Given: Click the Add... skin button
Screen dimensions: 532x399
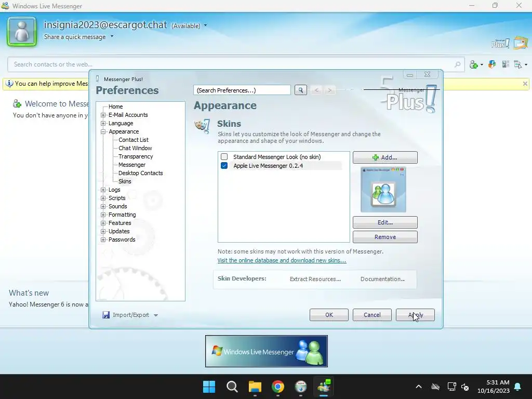Looking at the screenshot, I should click(x=385, y=157).
